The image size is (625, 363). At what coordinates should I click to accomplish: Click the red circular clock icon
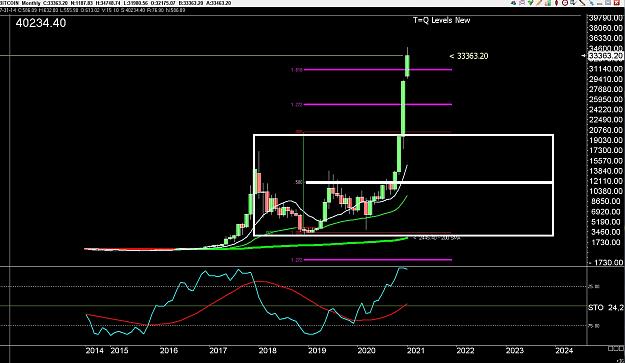[565, 3]
